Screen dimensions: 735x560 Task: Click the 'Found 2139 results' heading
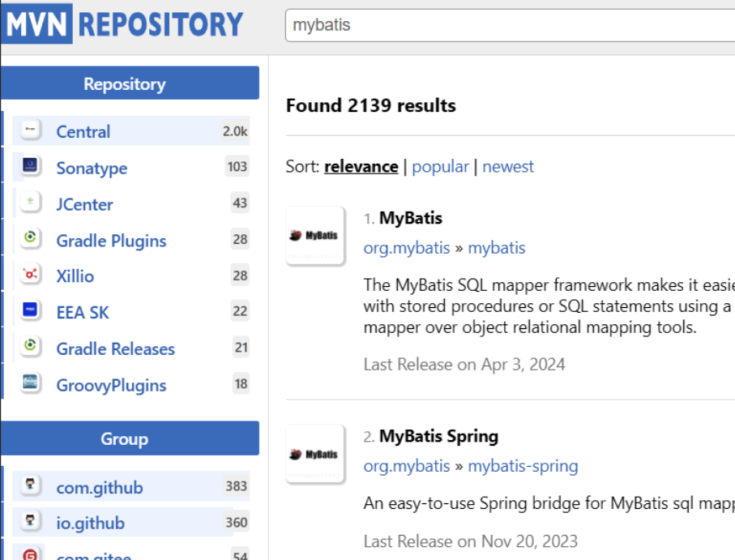tap(371, 105)
